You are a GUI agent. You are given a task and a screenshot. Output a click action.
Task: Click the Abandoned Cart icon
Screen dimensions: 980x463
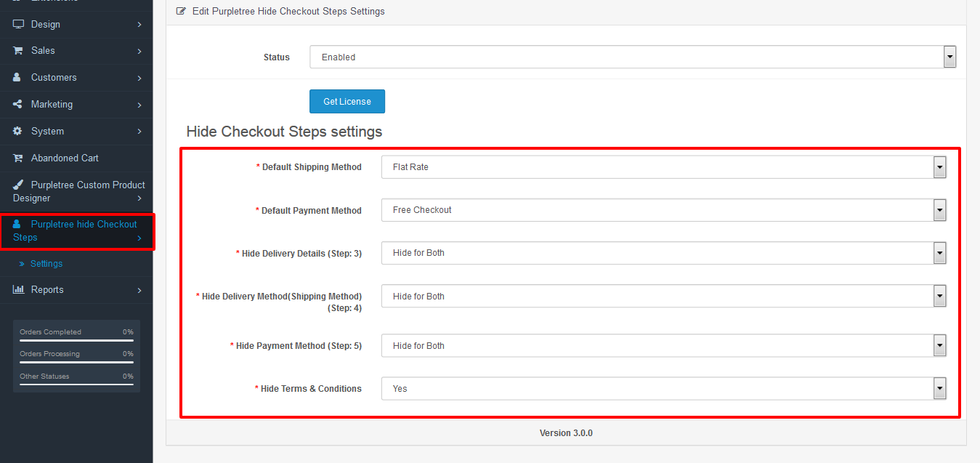point(18,158)
